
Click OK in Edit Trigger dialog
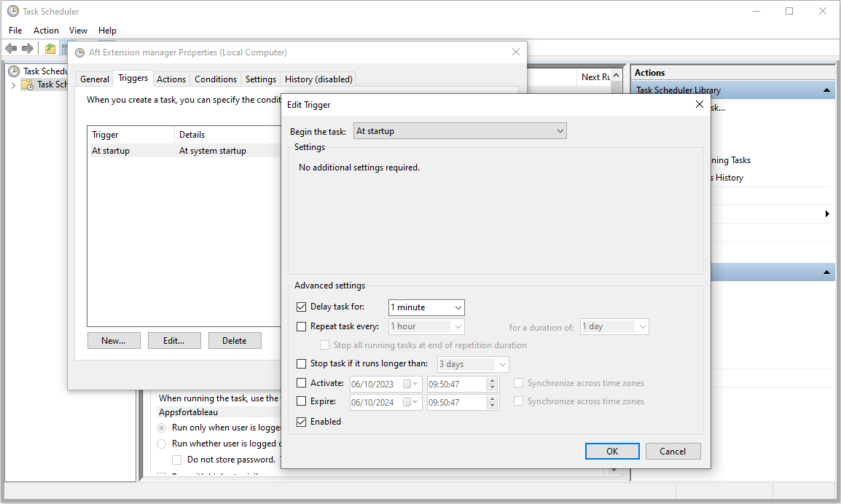pos(612,452)
